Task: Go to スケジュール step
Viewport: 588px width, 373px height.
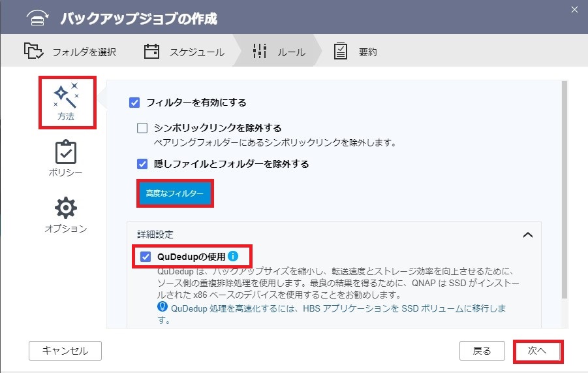Action: [185, 51]
